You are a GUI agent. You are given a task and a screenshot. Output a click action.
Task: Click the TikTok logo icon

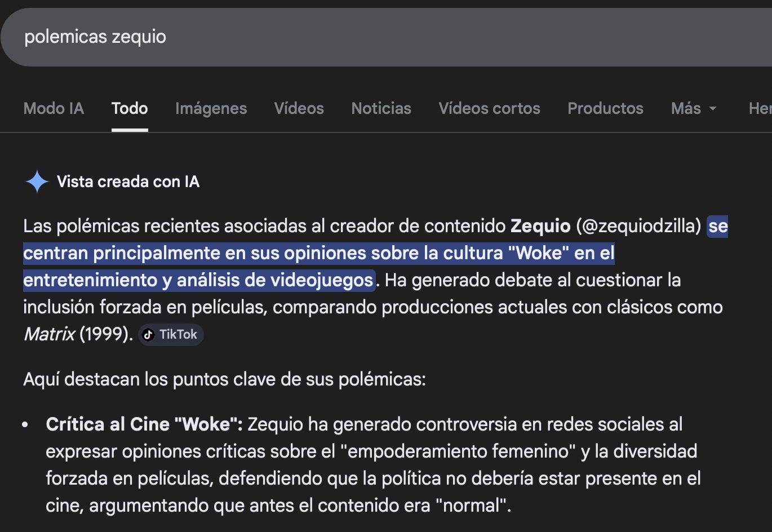[x=148, y=335]
